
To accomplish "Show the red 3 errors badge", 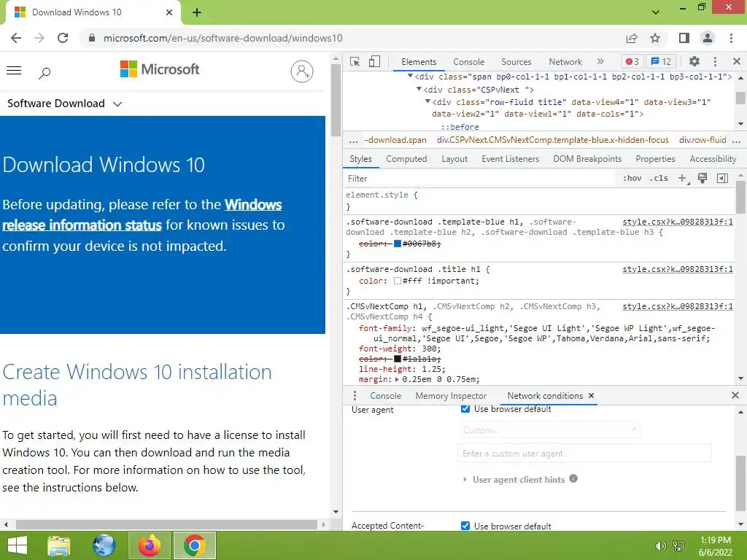I will [x=632, y=61].
